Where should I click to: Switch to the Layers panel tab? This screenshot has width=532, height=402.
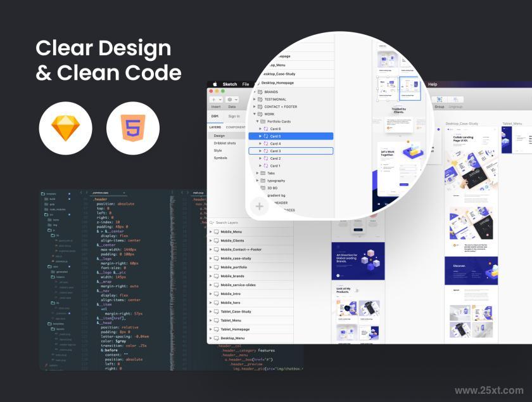pyautogui.click(x=215, y=127)
